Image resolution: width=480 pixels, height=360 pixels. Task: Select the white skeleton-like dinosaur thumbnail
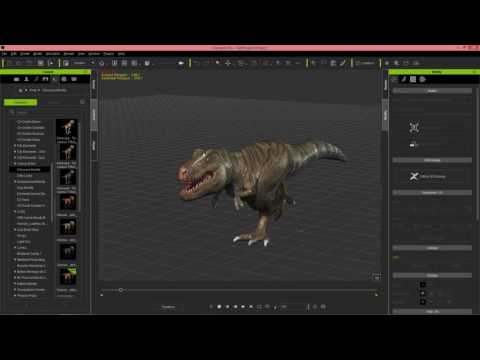(67, 177)
